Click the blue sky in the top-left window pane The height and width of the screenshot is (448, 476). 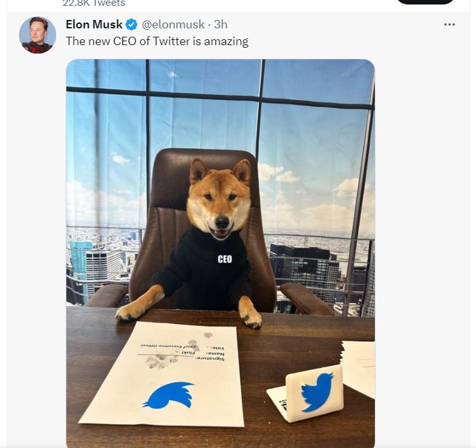tap(107, 73)
